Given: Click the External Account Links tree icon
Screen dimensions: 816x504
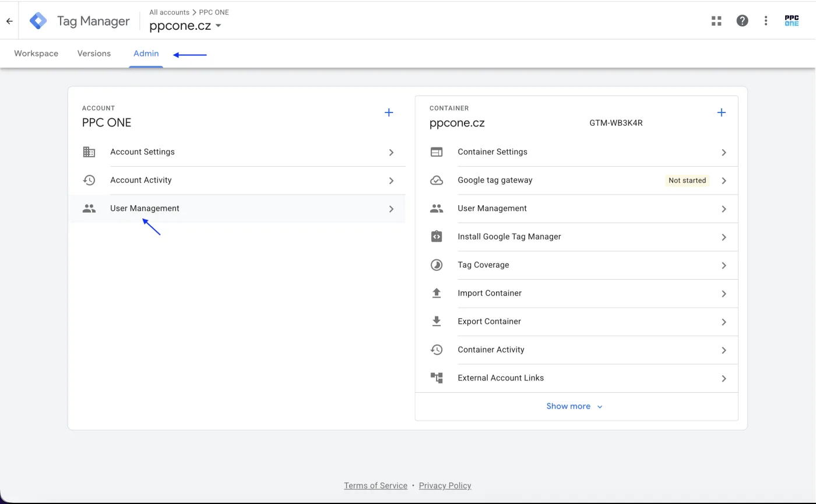Looking at the screenshot, I should click(437, 378).
